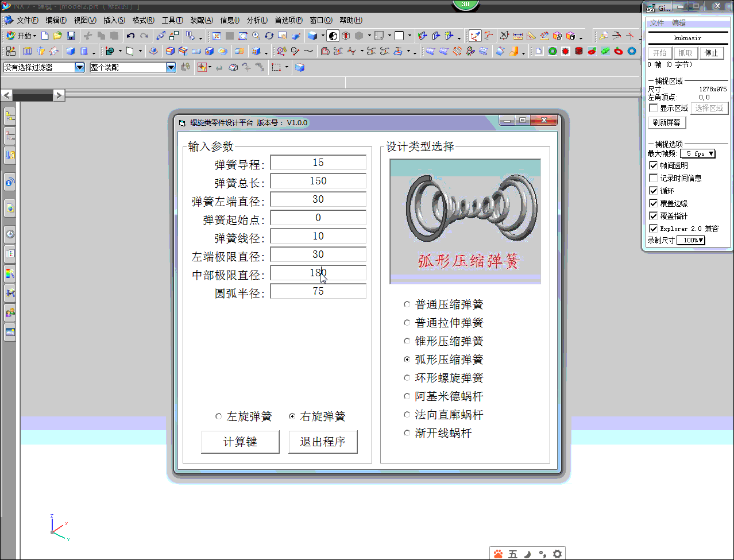Open the 文件(F) menu in NX
Image resolution: width=734 pixels, height=560 pixels.
(x=27, y=20)
